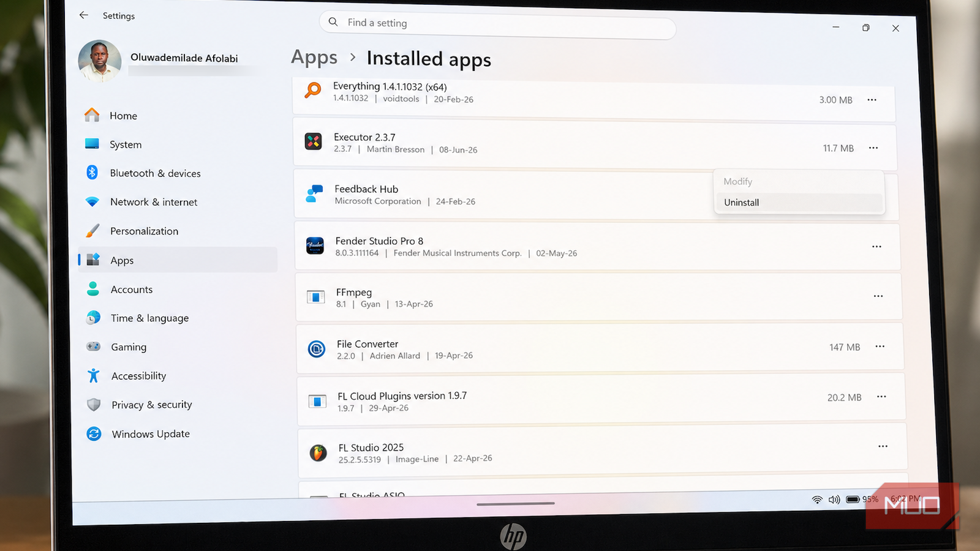The height and width of the screenshot is (551, 980).
Task: Click the Apps sidebar icon
Action: point(93,260)
